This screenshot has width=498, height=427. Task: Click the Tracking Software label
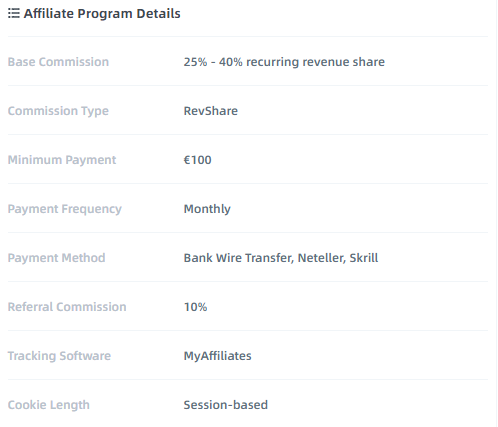(59, 356)
